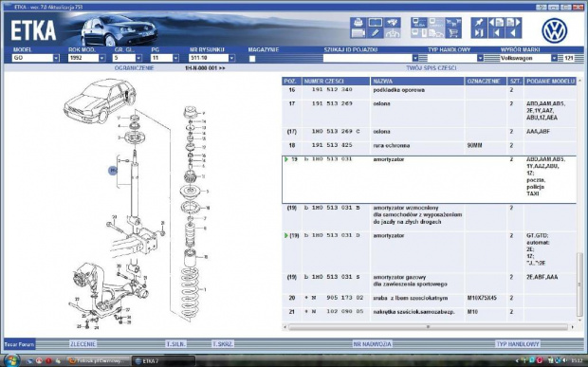
Task: Click the pushpin icon
Action: click(x=479, y=23)
